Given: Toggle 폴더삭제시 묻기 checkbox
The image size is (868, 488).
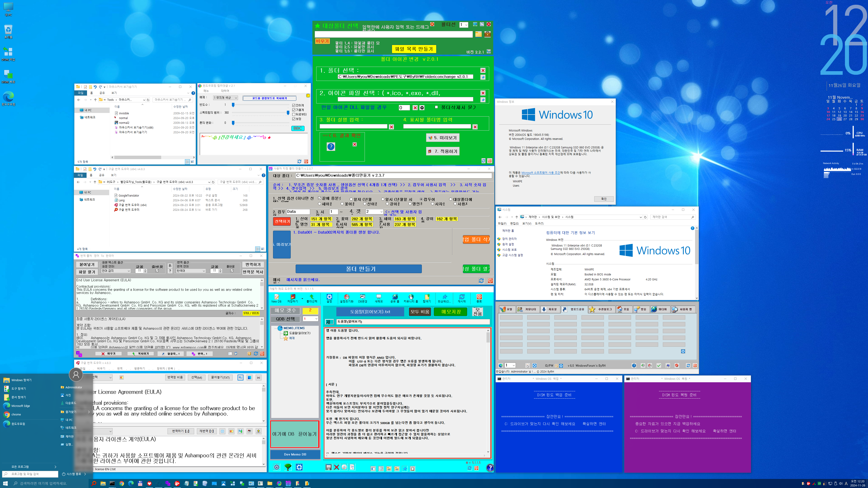Looking at the screenshot, I should 436,107.
